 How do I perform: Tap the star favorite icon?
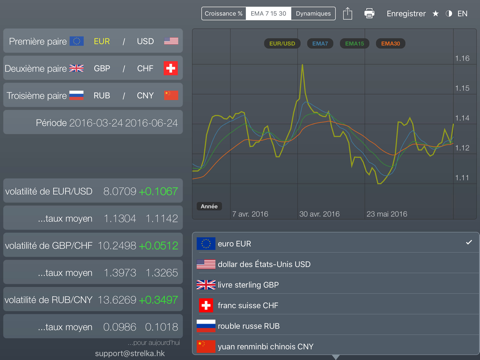pos(435,14)
